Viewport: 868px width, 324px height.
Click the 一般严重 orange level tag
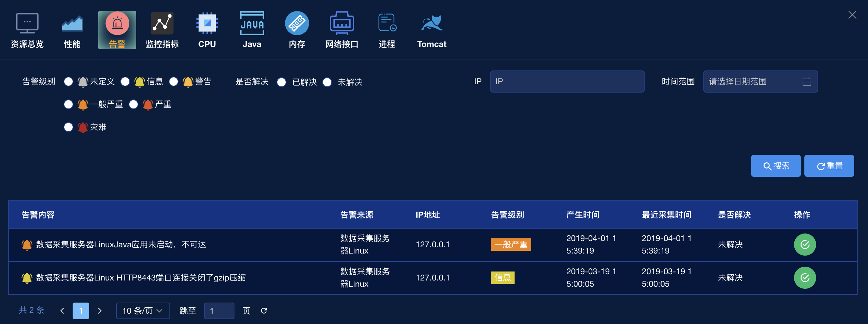[511, 245]
